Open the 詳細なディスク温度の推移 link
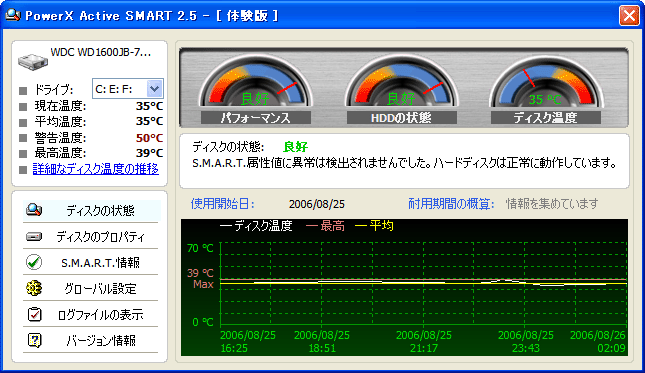Viewport: 645px width, 373px height. [x=95, y=169]
